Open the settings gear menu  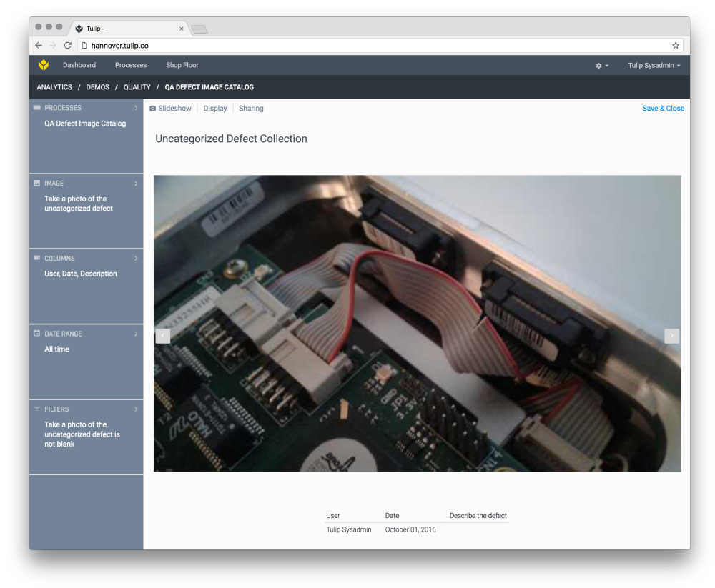click(601, 66)
